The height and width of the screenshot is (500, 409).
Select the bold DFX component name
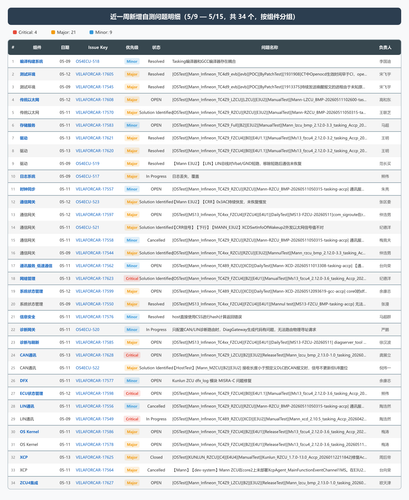point(24,381)
